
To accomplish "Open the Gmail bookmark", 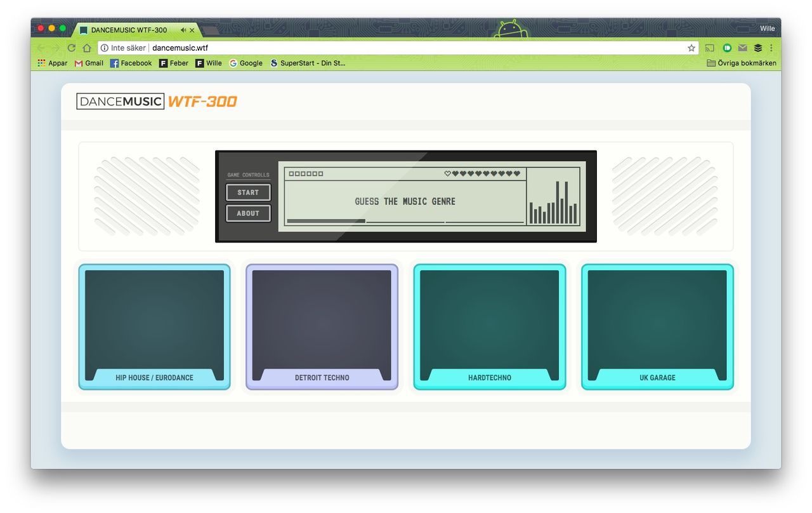I will pos(89,63).
